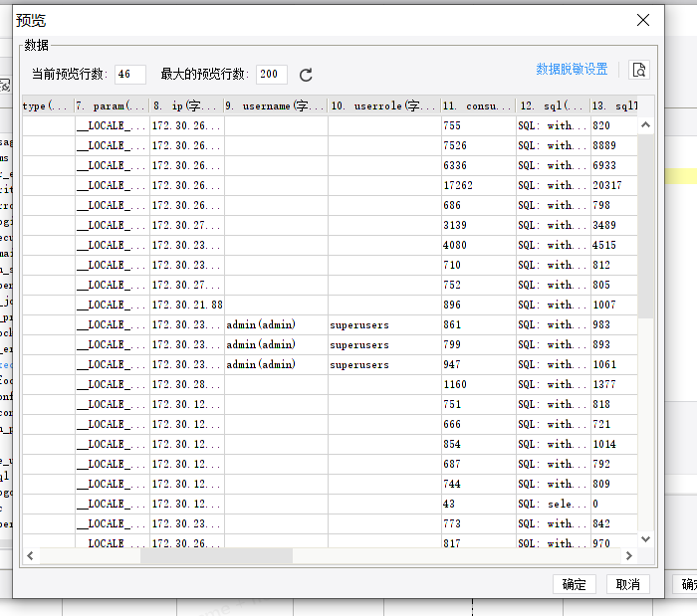Click the cell with value 4515
The image size is (697, 616).
click(x=614, y=245)
